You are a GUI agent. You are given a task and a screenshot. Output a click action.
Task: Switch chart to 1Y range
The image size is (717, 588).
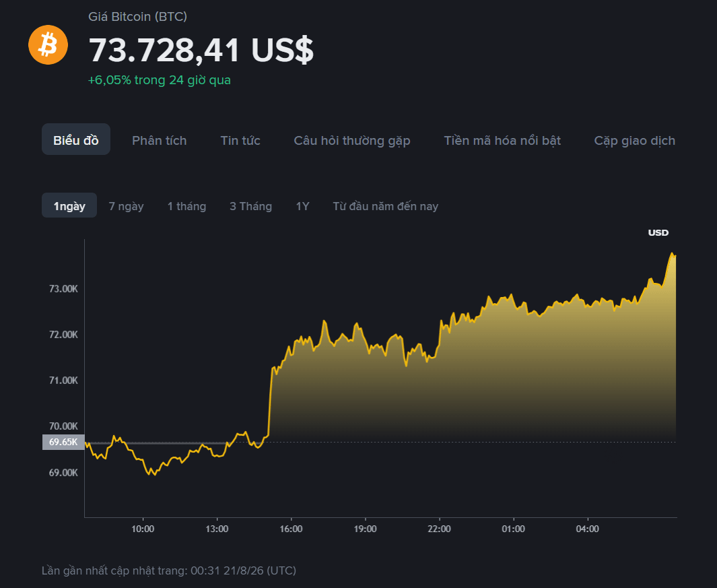[302, 206]
